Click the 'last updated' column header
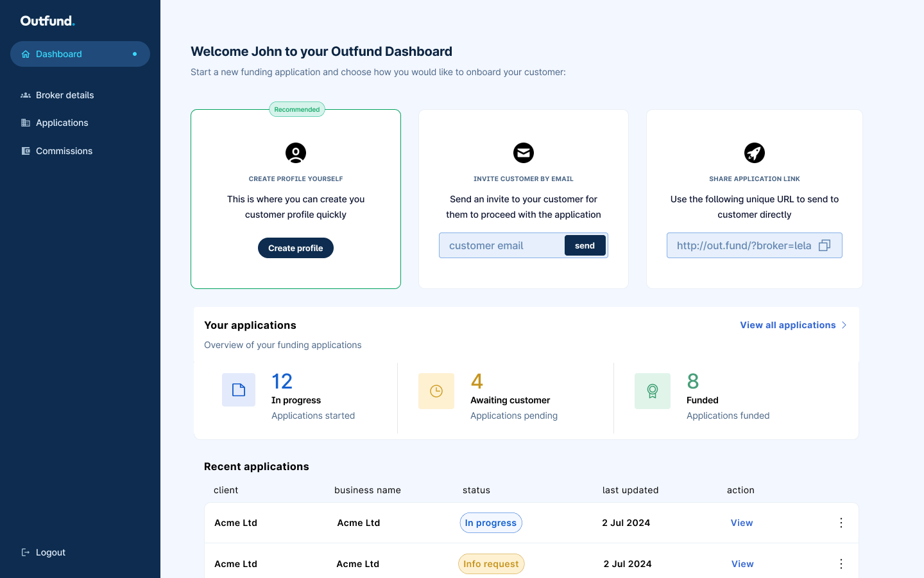924x578 pixels. (630, 490)
